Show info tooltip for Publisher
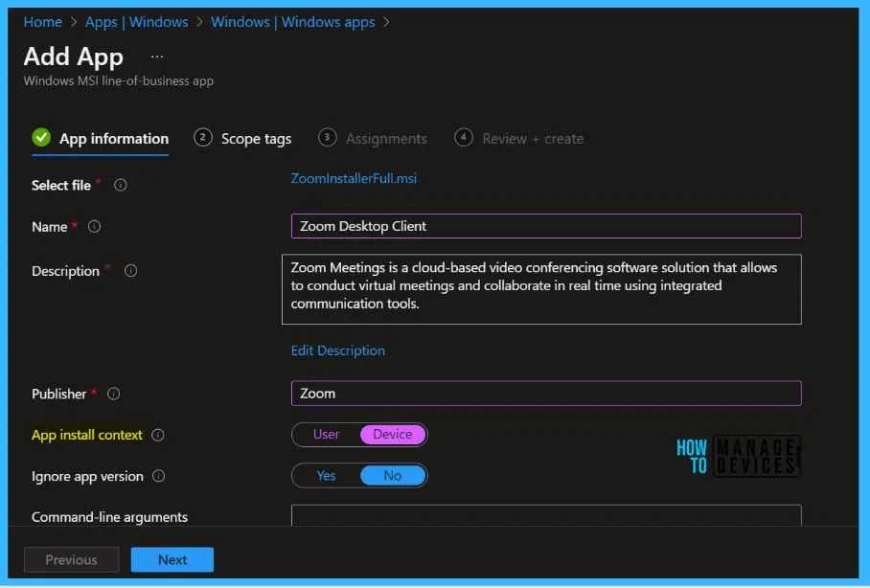This screenshot has height=588, width=870. pyautogui.click(x=114, y=394)
